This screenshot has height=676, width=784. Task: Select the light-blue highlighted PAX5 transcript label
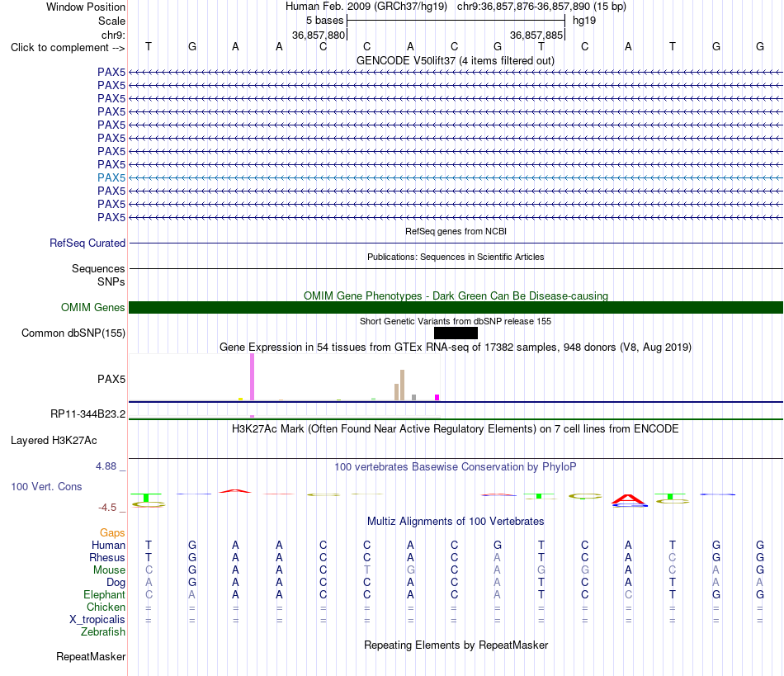click(x=111, y=177)
